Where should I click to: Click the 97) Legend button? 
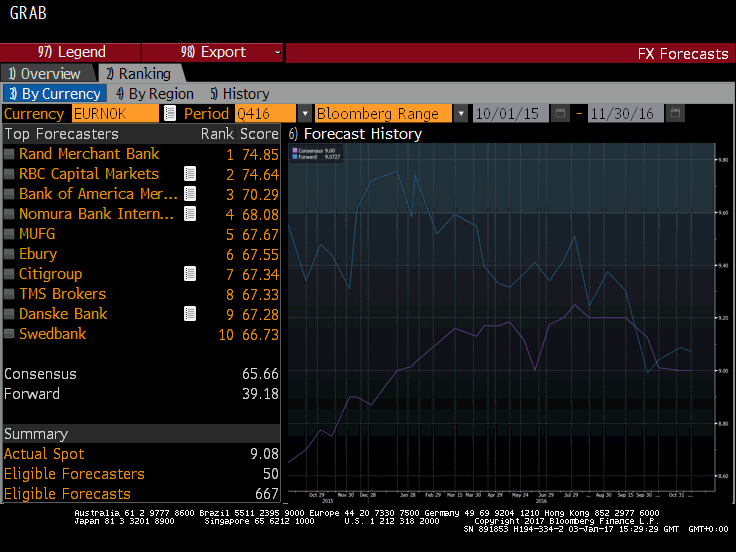70,52
